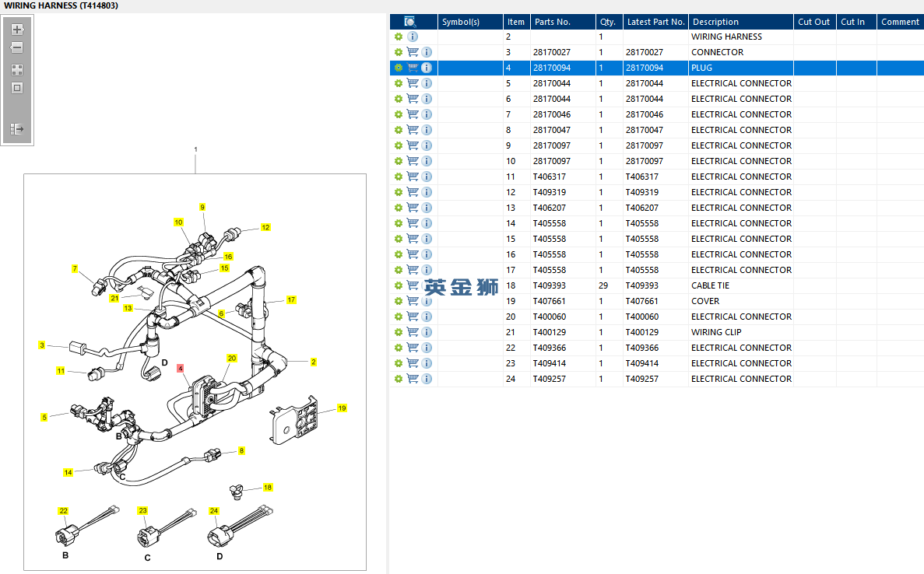Click the search icon in table header
Viewport: 924px width, 574px height.
coord(410,22)
